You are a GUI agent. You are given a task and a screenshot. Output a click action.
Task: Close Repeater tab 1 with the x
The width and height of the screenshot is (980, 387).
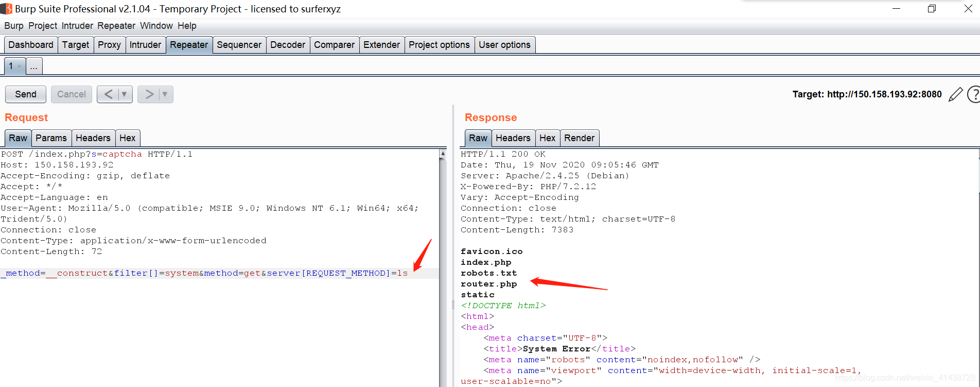click(x=20, y=66)
